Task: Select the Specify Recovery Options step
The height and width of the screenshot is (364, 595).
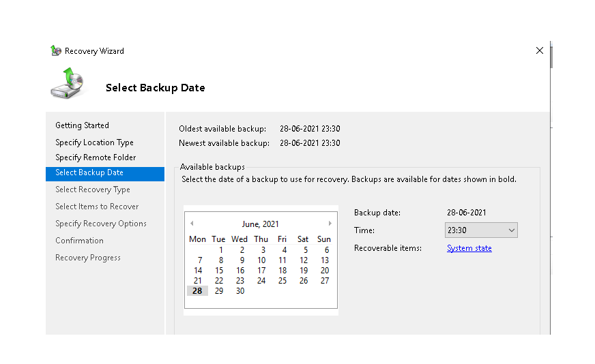Action: (100, 224)
